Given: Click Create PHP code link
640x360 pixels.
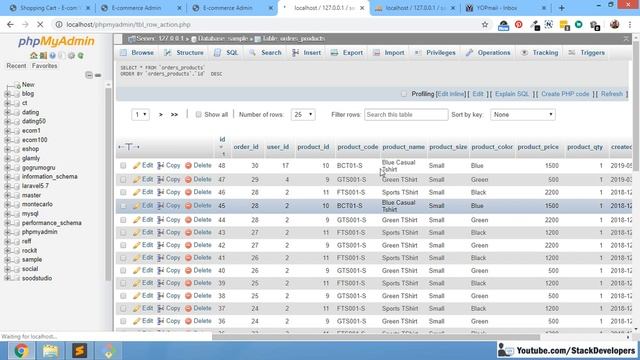Looking at the screenshot, I should click(565, 94).
